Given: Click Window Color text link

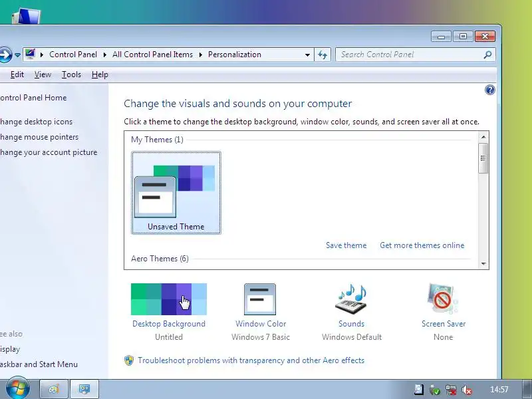Looking at the screenshot, I should tap(261, 324).
